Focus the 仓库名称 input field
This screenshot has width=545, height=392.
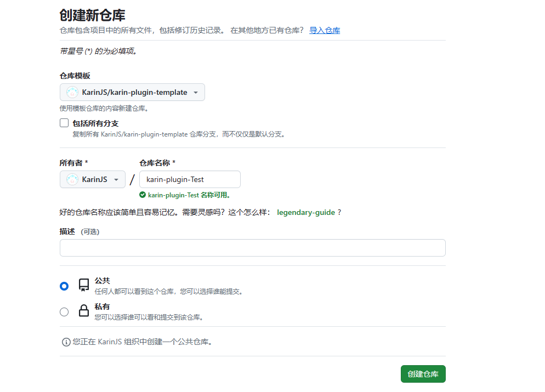(x=190, y=179)
